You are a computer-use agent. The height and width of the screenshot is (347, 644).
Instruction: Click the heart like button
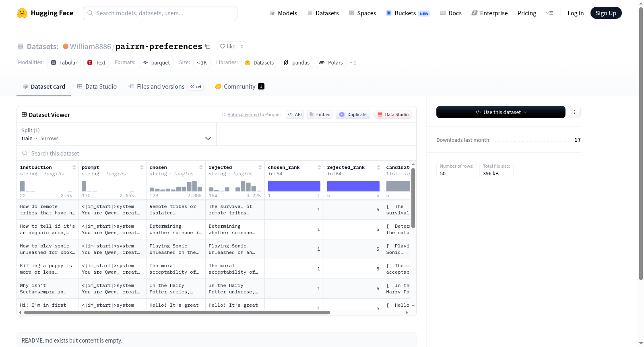227,46
